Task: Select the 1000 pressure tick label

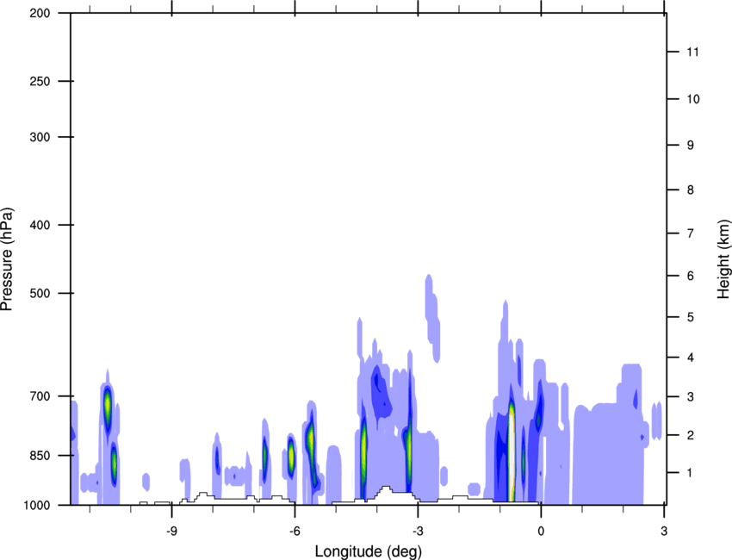Action: tap(36, 505)
